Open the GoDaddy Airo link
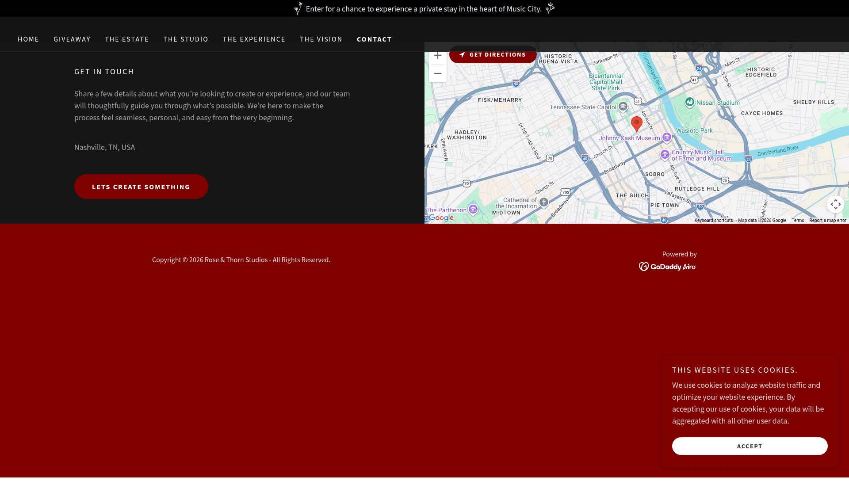Screen dimensions: 849x504 [x=667, y=267]
